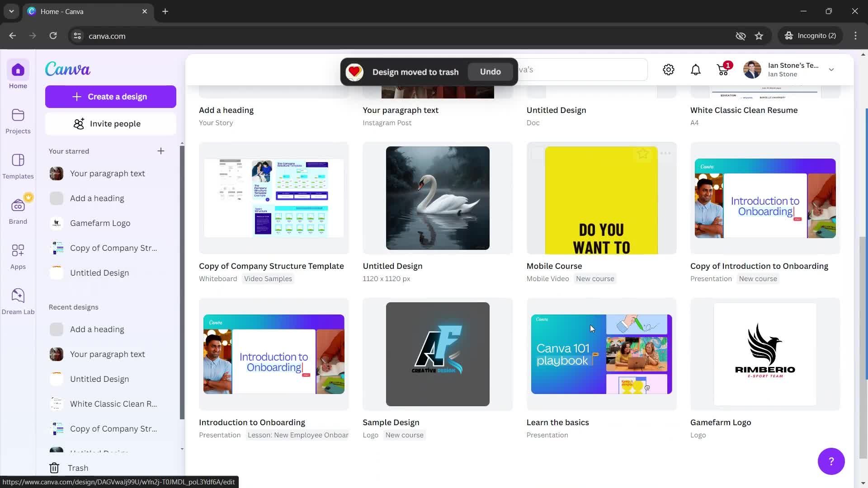Screen dimensions: 868x488
Task: Select the Mobile Course card checkbox
Action: tap(537, 154)
